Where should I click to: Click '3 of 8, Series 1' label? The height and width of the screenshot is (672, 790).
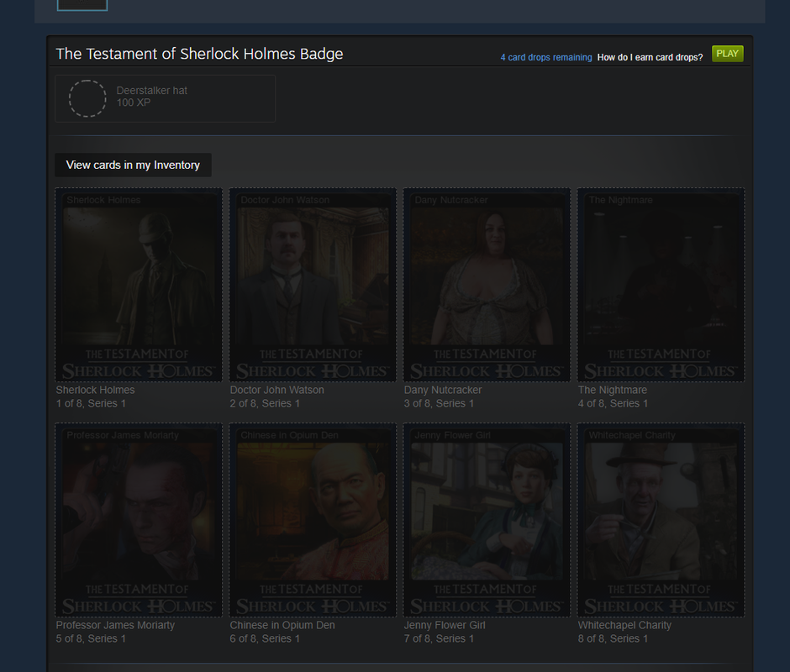tap(439, 403)
